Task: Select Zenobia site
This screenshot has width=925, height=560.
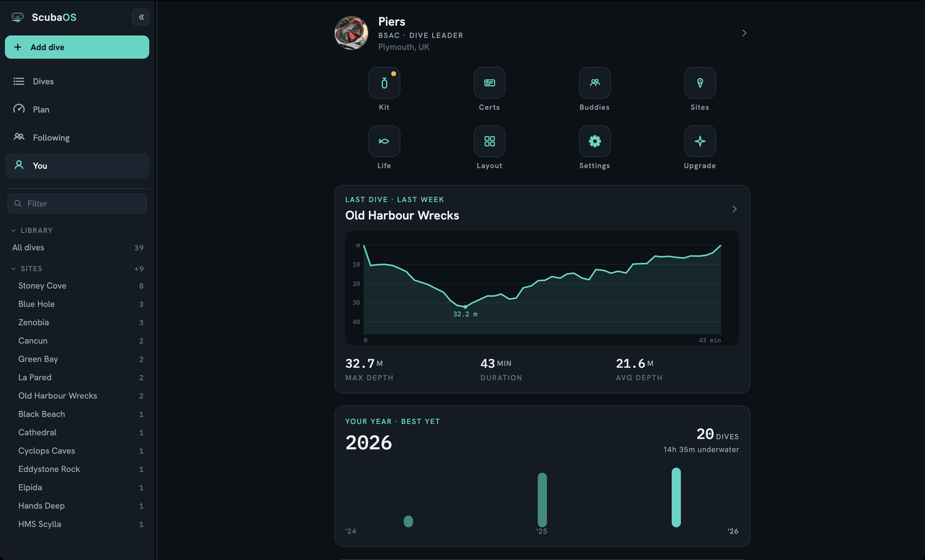Action: click(x=77, y=322)
